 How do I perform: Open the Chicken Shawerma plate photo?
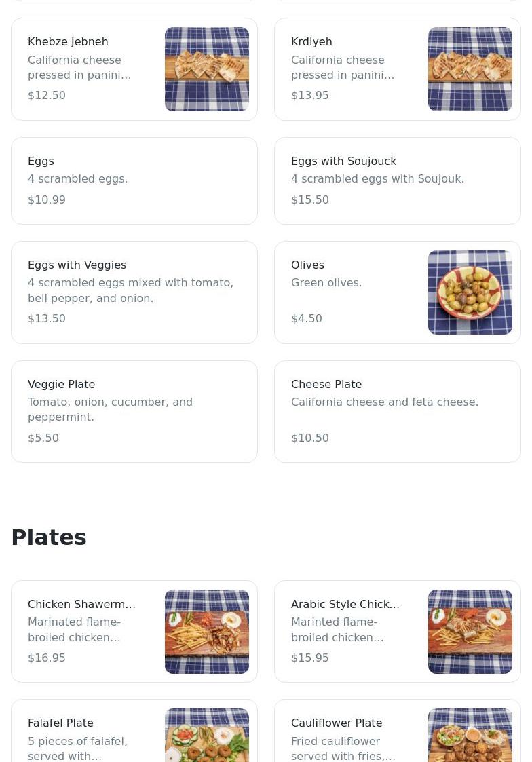point(207,631)
